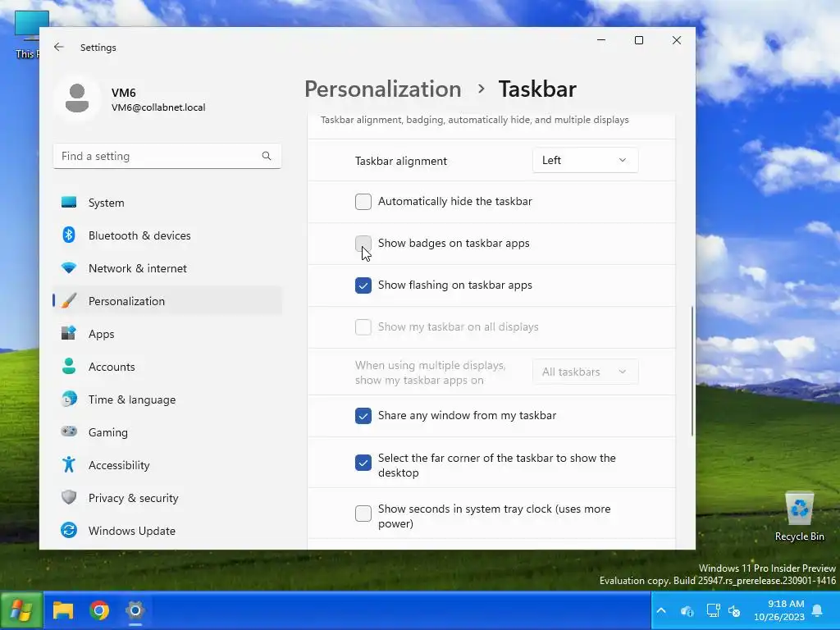840x630 pixels.
Task: Open Windows Update settings
Action: pos(167,531)
